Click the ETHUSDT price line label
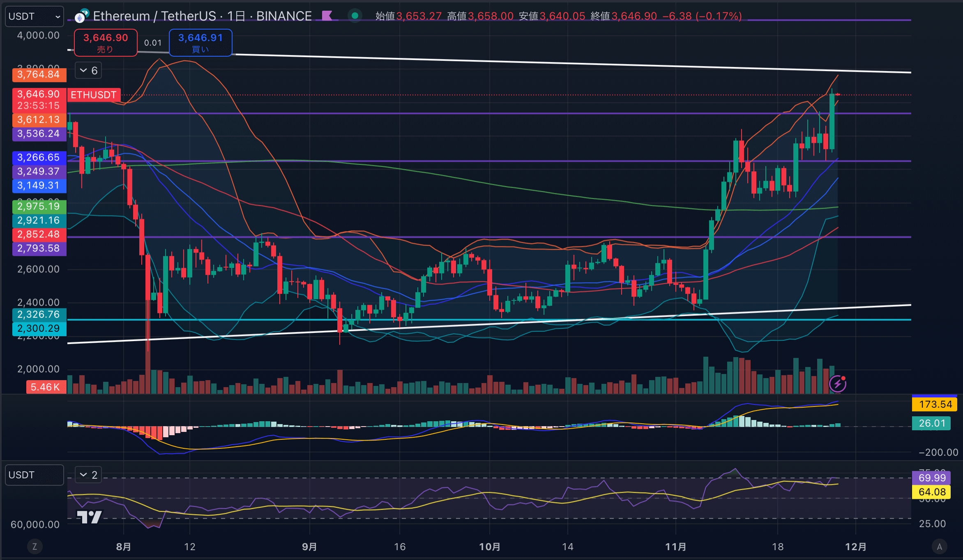Viewport: 963px width, 560px height. 94,95
